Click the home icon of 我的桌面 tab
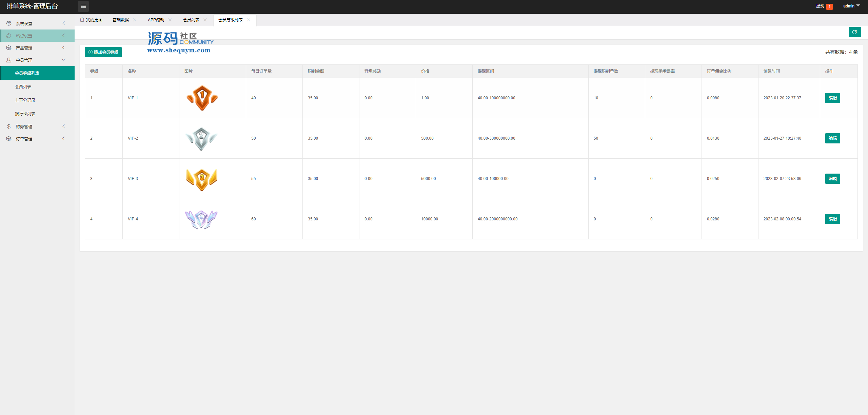 (x=82, y=20)
